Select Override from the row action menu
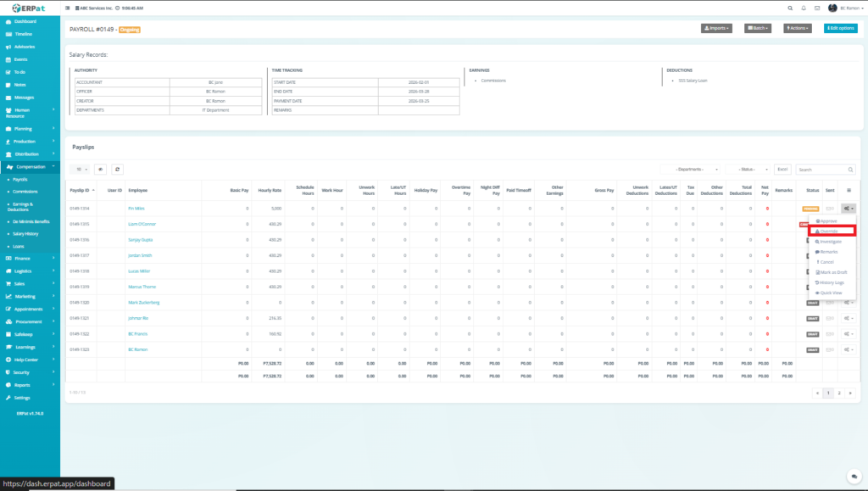 tap(831, 231)
